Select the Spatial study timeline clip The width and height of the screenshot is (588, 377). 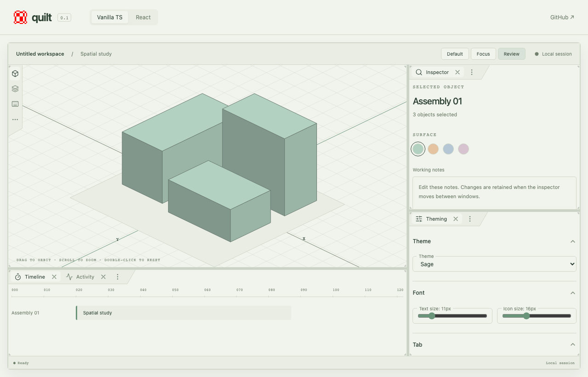(x=183, y=313)
